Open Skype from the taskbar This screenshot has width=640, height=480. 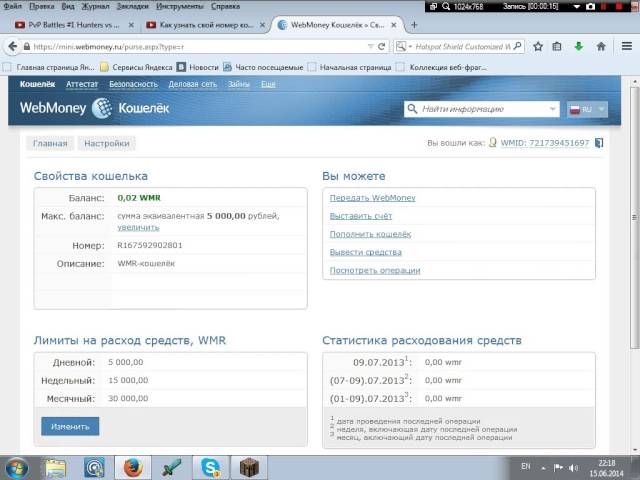[x=211, y=468]
